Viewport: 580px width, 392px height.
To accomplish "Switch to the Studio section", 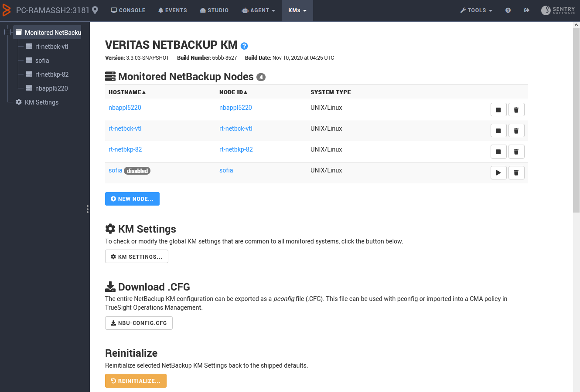I will coord(214,10).
